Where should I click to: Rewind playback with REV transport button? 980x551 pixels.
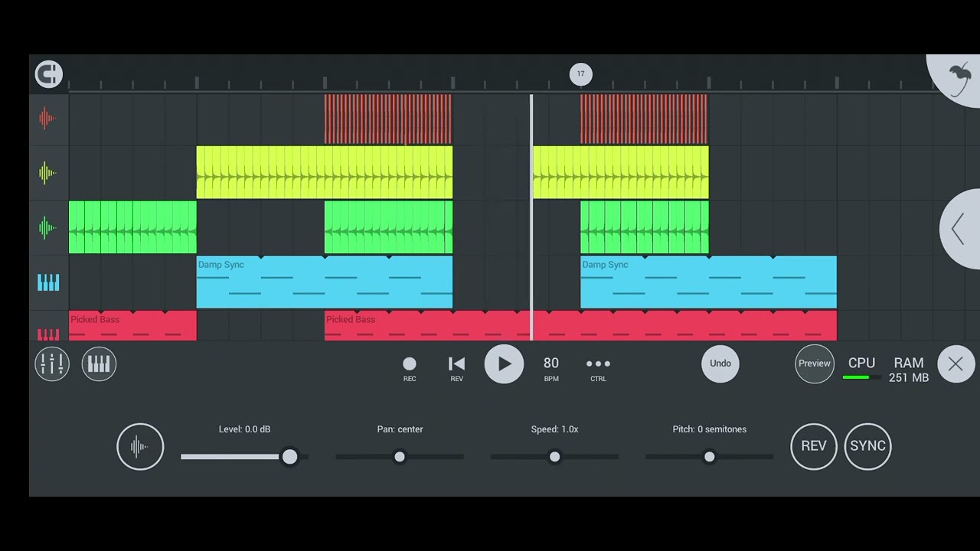(x=456, y=368)
